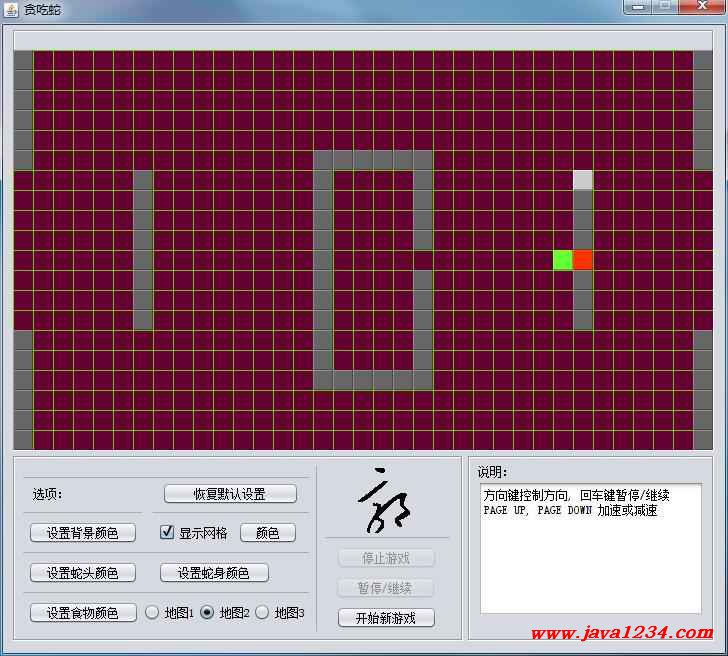Screen dimensions: 728x656
Task: Click the www.java1234.com watermark link
Action: tap(621, 633)
